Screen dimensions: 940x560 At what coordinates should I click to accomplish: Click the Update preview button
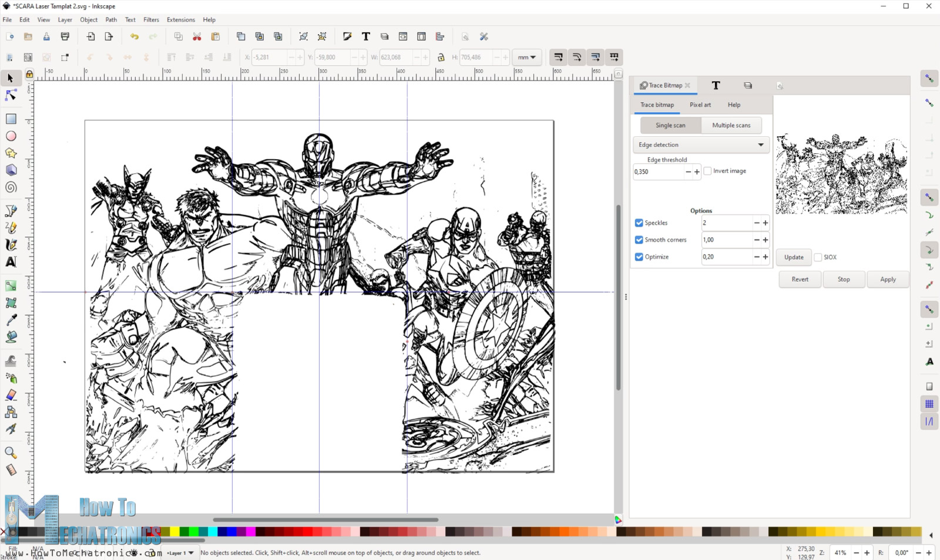click(x=793, y=257)
